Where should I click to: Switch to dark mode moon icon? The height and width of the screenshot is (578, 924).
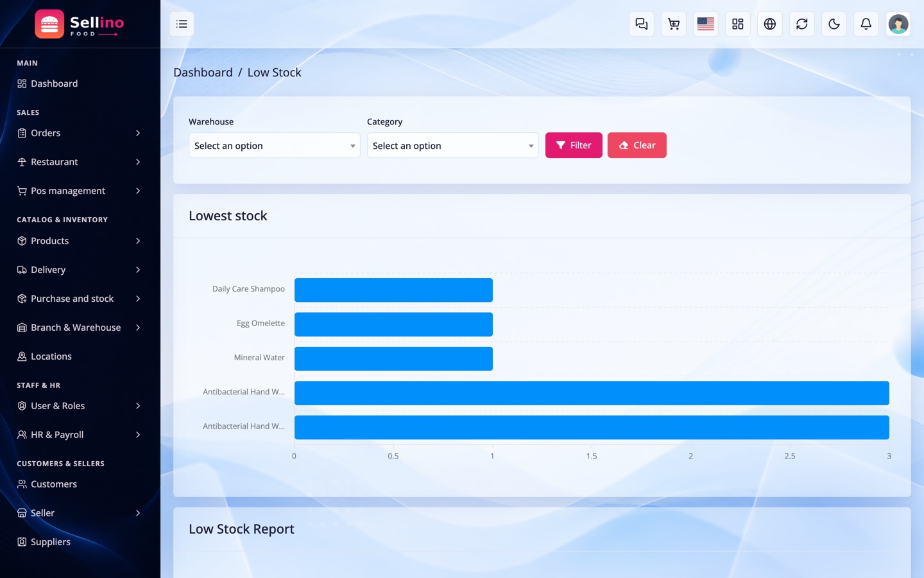pyautogui.click(x=834, y=24)
